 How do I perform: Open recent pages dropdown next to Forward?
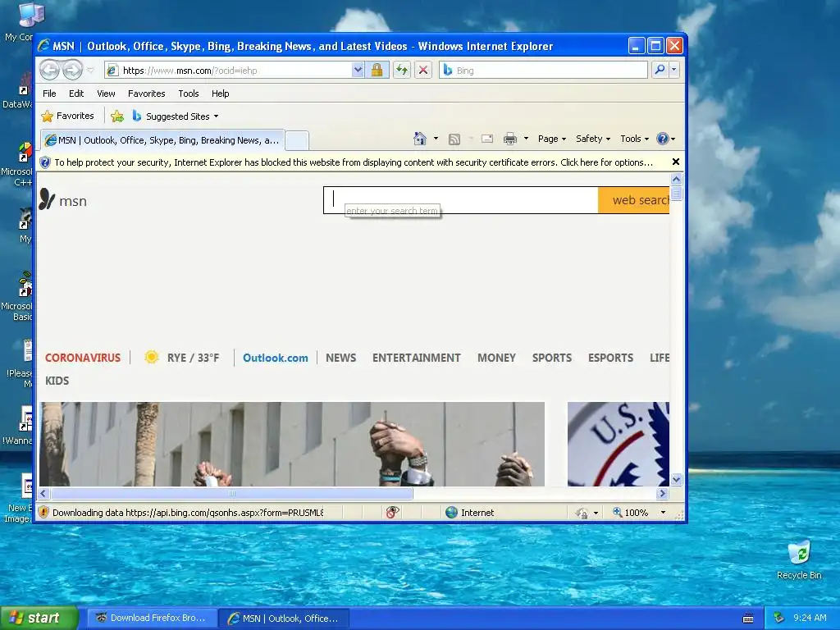tap(90, 71)
